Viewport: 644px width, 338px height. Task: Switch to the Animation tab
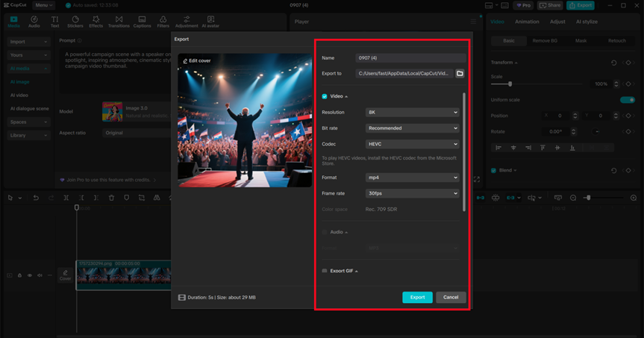[527, 22]
